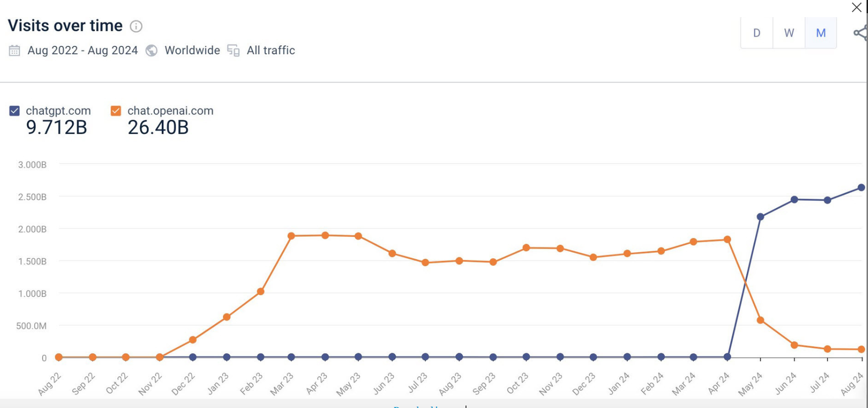Click chatgpt.com data point for May 24

coord(761,216)
